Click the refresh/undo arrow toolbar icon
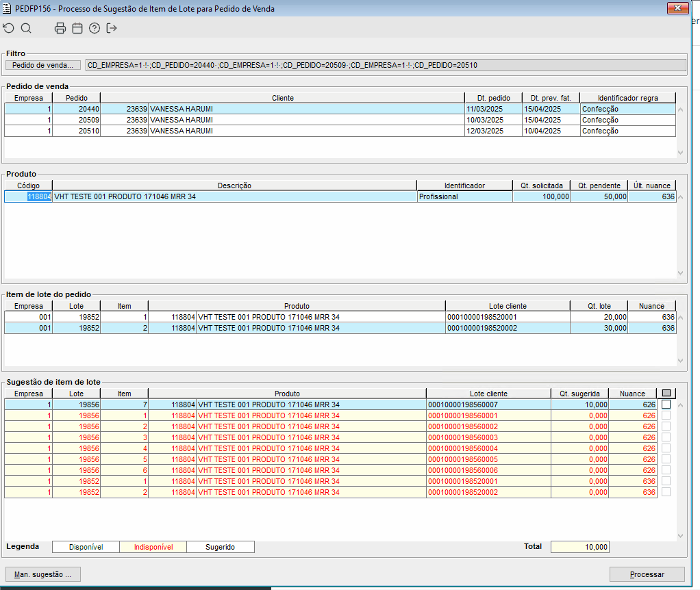Image resolution: width=700 pixels, height=590 pixels. pos(8,29)
